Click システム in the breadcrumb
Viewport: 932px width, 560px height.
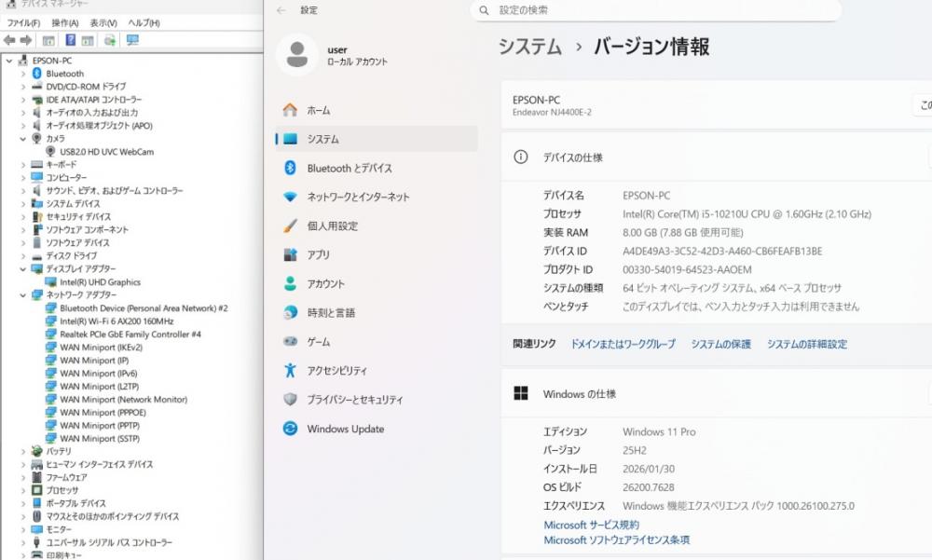529,47
